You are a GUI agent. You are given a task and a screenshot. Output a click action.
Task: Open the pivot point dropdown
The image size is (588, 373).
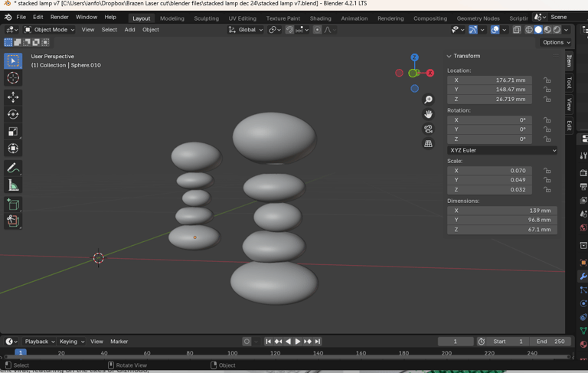point(275,30)
